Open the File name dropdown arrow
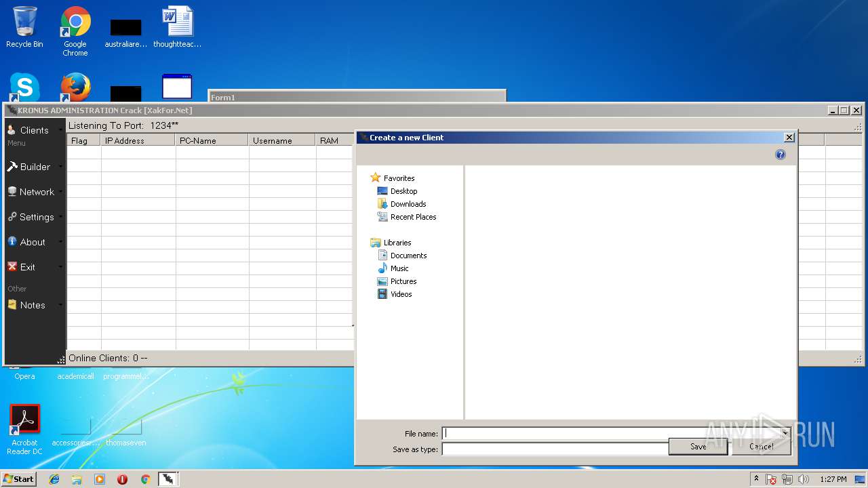 pyautogui.click(x=785, y=433)
